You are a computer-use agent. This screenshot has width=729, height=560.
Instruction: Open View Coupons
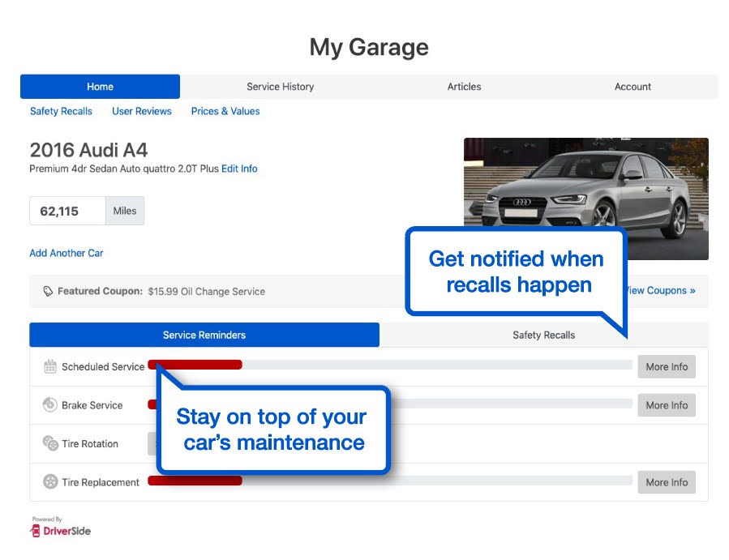pos(662,290)
